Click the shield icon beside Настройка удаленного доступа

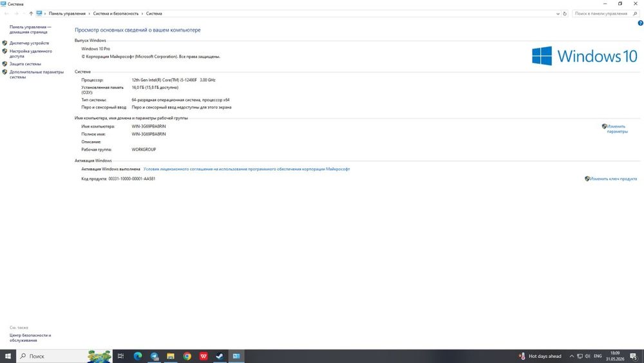tap(5, 52)
